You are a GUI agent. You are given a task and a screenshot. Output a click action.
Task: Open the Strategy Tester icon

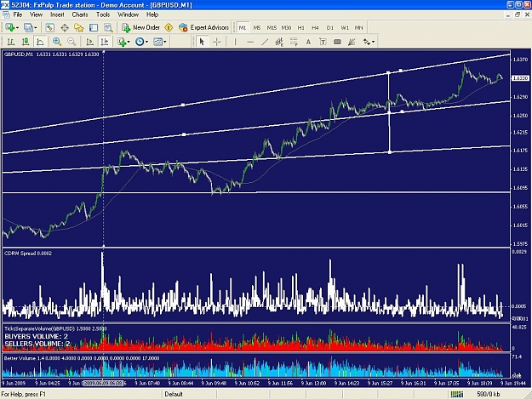(108, 28)
